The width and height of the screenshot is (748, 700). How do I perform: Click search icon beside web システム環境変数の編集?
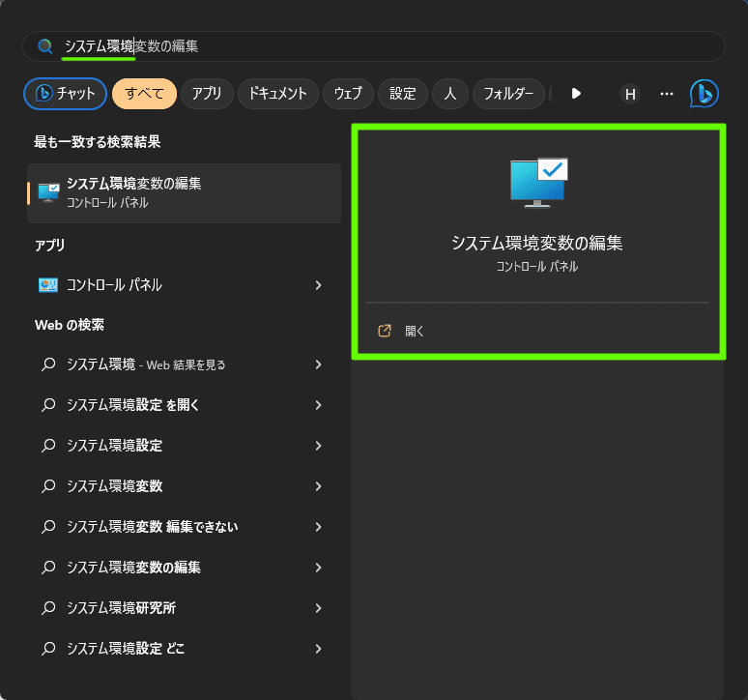point(48,568)
